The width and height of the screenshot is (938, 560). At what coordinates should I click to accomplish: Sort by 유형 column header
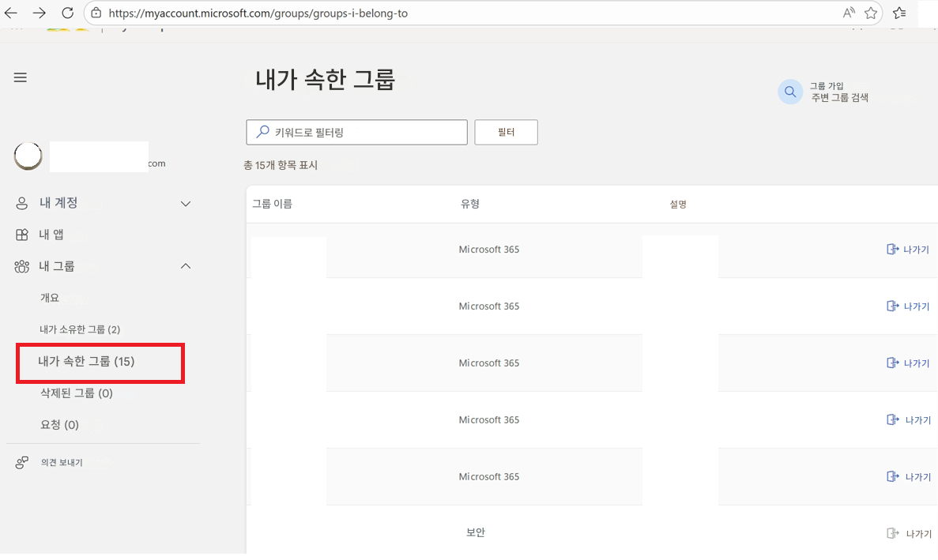click(x=470, y=204)
